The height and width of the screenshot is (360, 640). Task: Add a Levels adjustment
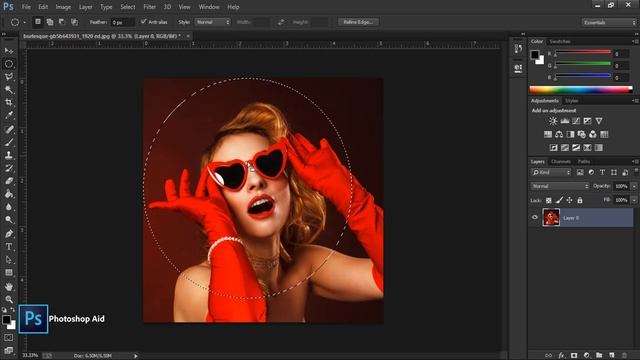pos(565,121)
